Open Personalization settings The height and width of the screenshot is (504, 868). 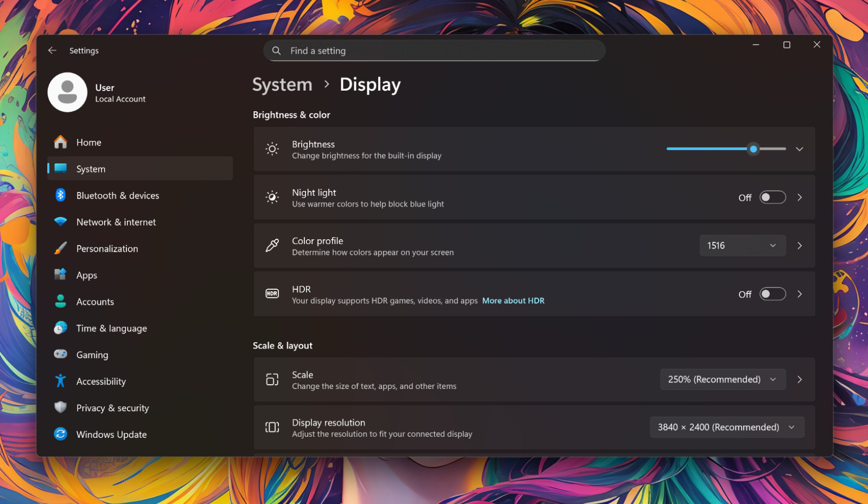point(140,248)
